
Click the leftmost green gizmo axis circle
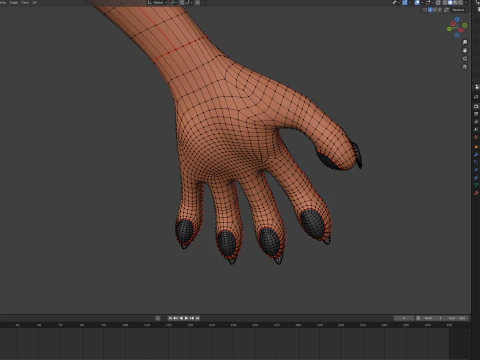click(x=449, y=29)
